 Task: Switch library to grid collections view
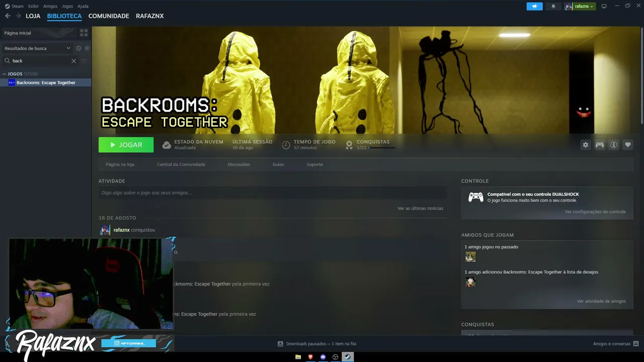click(84, 33)
